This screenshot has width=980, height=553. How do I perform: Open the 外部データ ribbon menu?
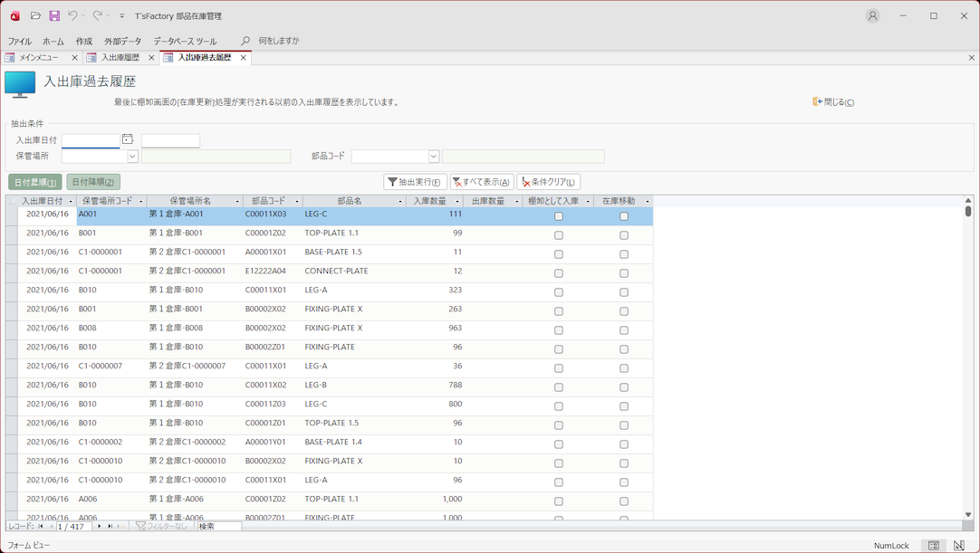coord(122,42)
